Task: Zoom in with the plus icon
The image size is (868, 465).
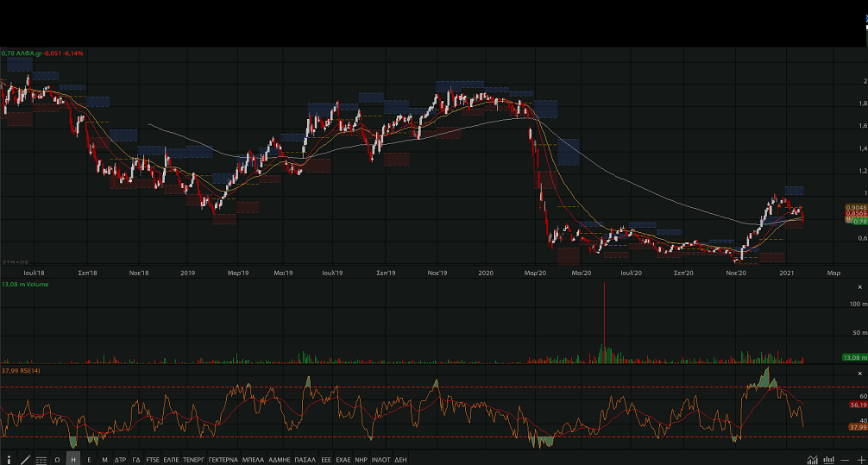Action: pyautogui.click(x=860, y=459)
